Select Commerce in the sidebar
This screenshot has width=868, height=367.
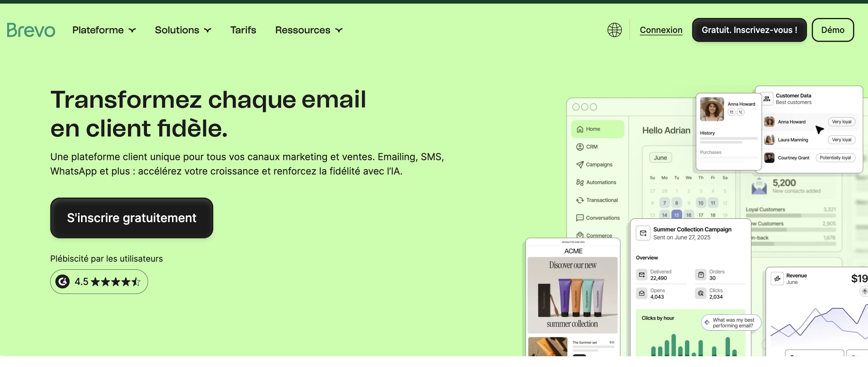pos(599,235)
